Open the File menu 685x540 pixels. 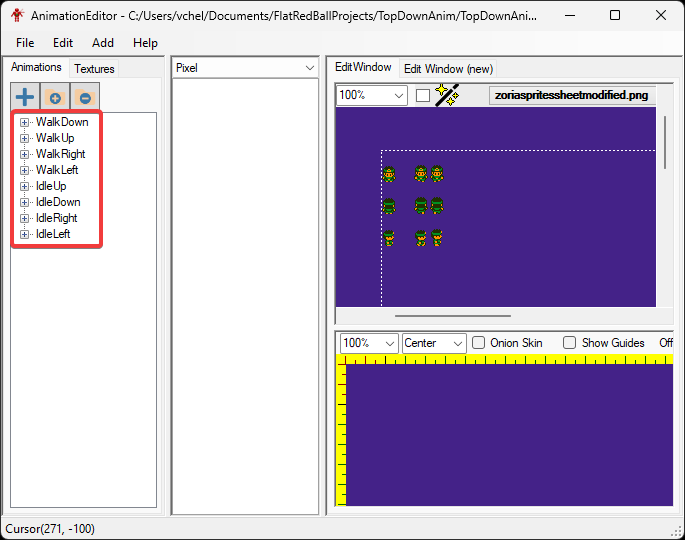(25, 43)
